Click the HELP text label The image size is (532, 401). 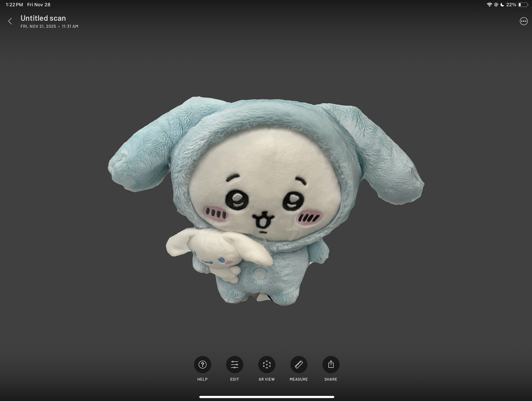tap(203, 379)
